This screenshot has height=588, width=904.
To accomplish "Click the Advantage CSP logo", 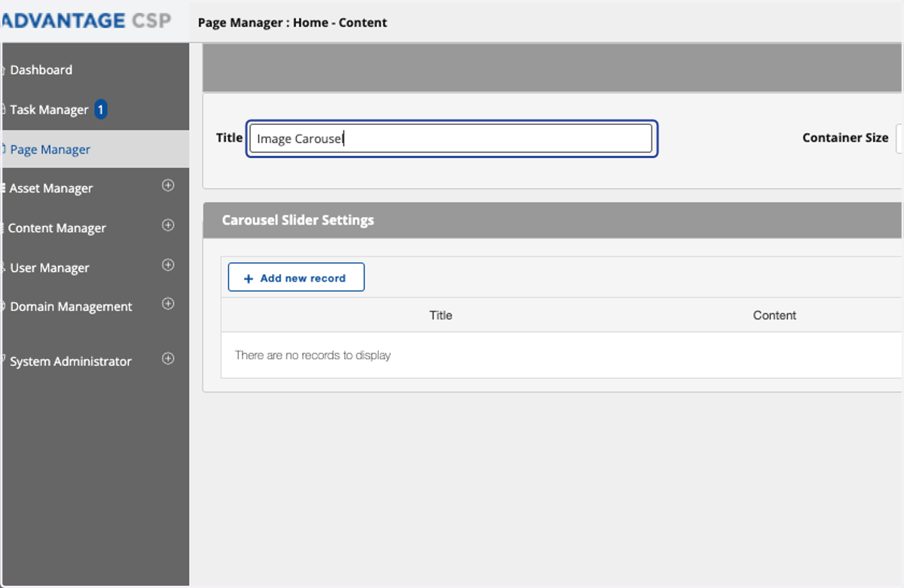I will click(x=86, y=20).
